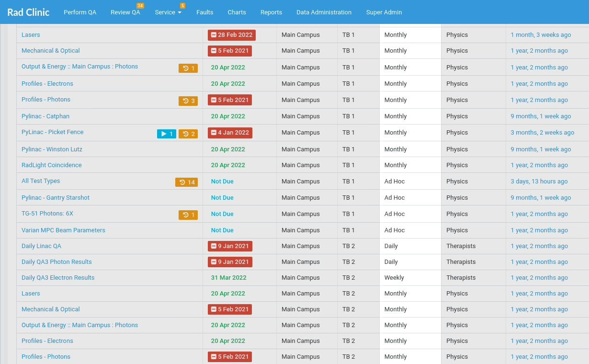Click the orange badge 2 on Picket Fence row

[188, 134]
